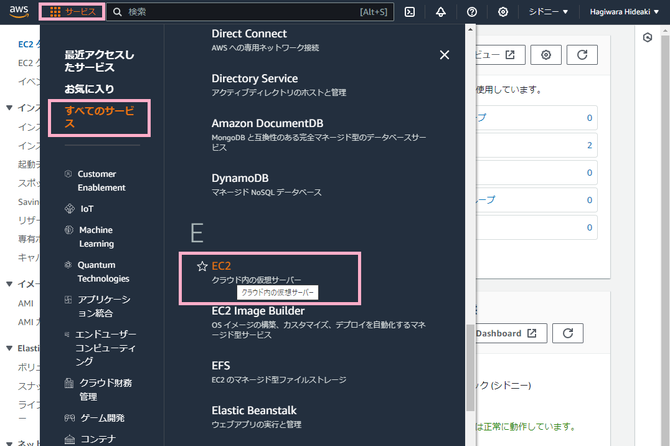Click refresh button beside Dashboard
Image resolution: width=670 pixels, height=446 pixels.
click(x=567, y=333)
